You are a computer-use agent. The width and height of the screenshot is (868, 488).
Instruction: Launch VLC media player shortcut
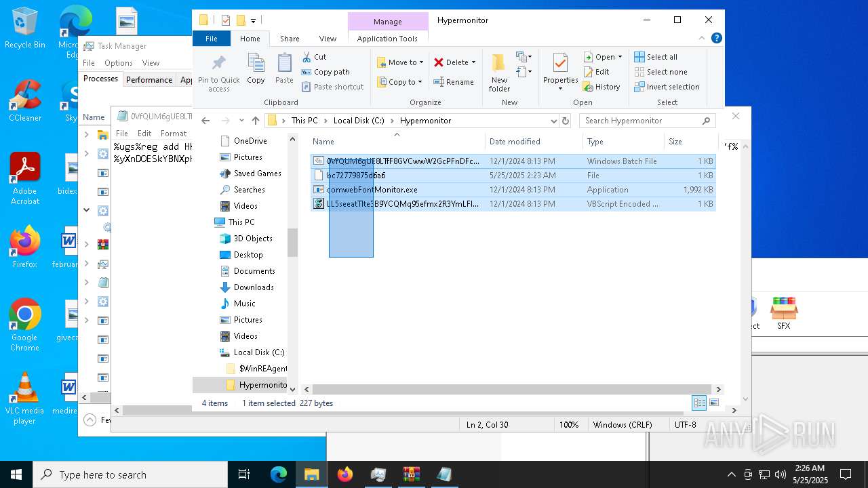coord(25,399)
